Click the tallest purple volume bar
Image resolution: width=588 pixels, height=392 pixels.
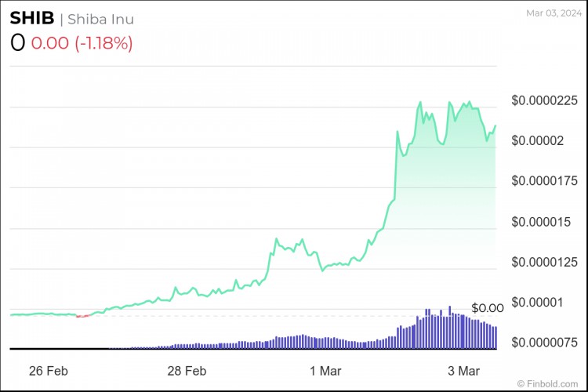[x=450, y=328]
